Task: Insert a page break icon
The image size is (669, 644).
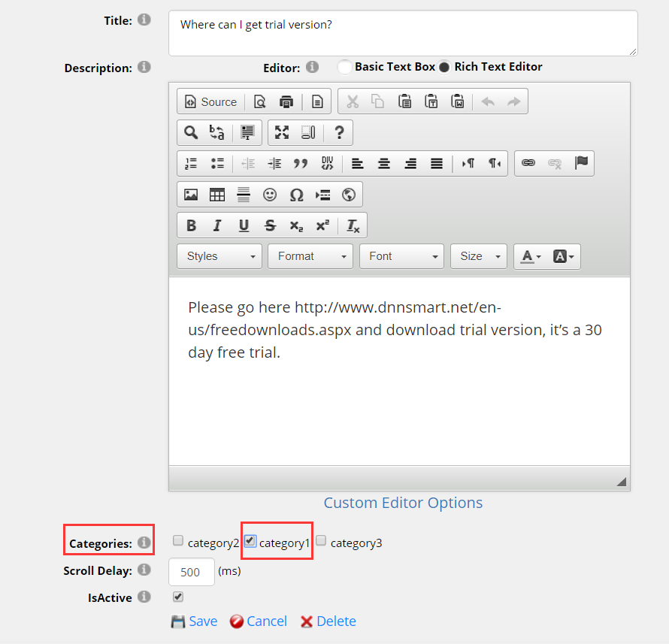Action: click(x=322, y=195)
